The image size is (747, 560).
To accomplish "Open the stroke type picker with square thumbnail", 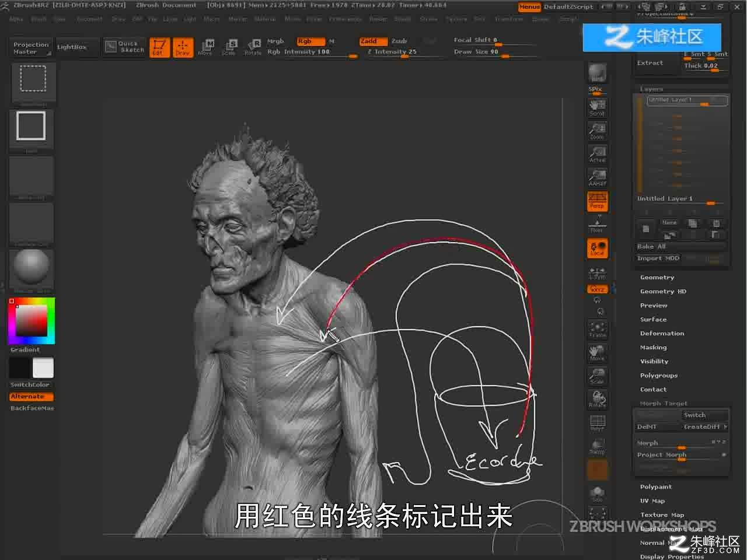I will point(32,129).
